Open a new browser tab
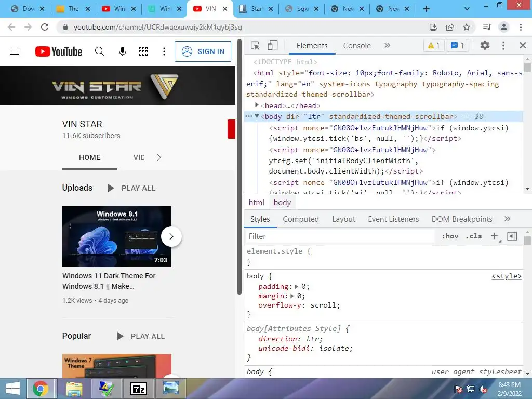 [x=427, y=9]
